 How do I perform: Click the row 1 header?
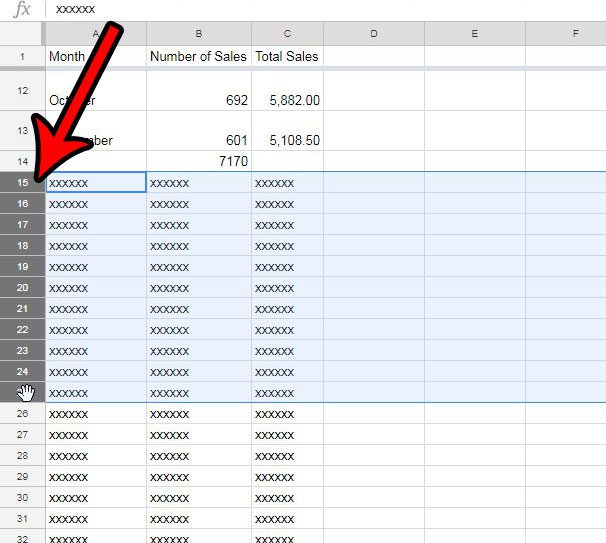[22, 57]
